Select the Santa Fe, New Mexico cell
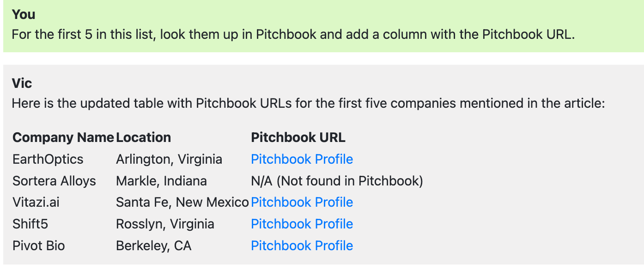The width and height of the screenshot is (644, 271). [182, 202]
